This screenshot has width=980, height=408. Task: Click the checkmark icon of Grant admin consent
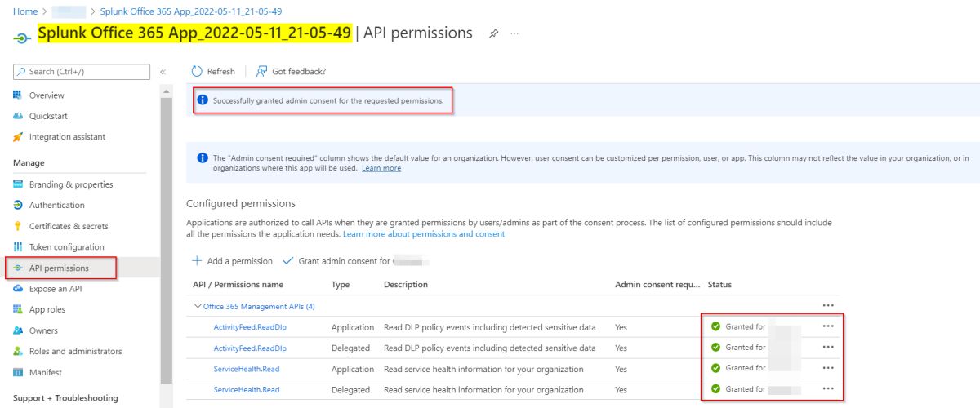[x=287, y=261]
